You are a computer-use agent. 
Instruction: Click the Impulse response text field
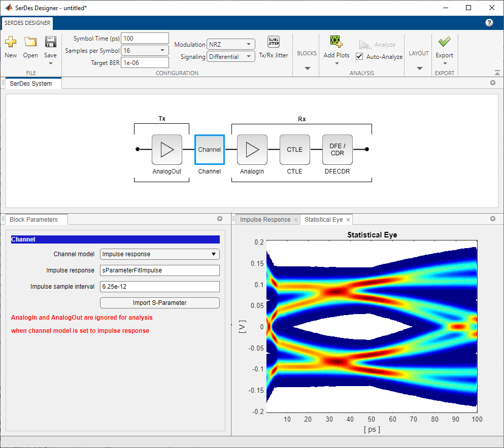click(x=160, y=270)
